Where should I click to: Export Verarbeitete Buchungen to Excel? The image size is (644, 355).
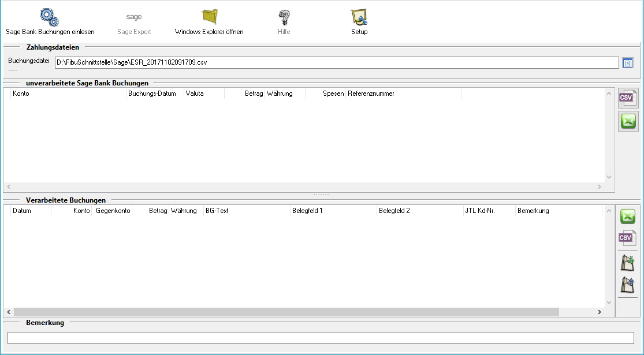(627, 216)
